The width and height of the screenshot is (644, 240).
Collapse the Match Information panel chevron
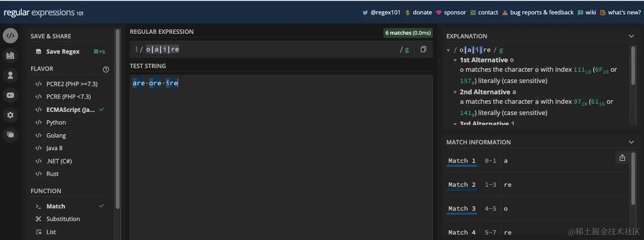point(631,142)
